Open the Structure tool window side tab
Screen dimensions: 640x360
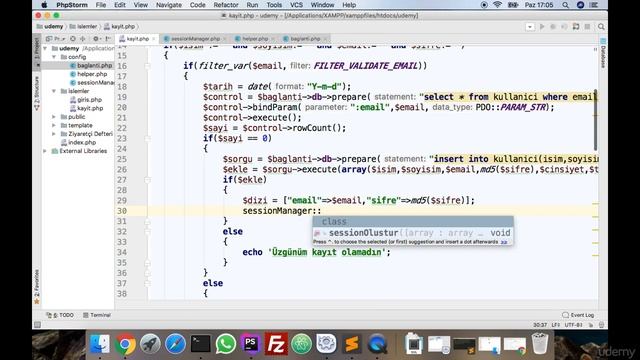click(x=37, y=93)
